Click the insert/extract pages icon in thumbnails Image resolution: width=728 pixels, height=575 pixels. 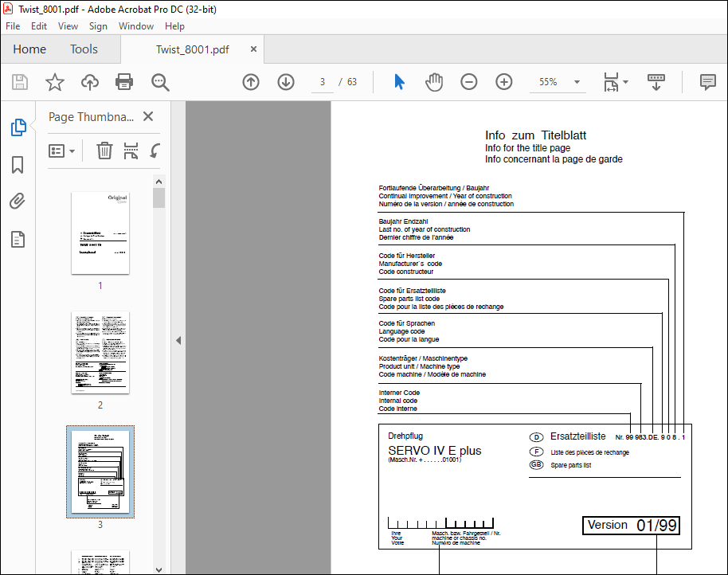pyautogui.click(x=131, y=151)
